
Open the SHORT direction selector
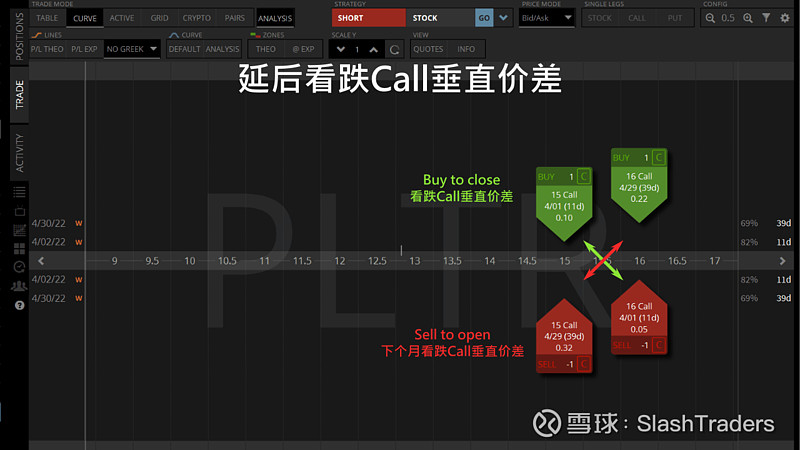pyautogui.click(x=368, y=18)
